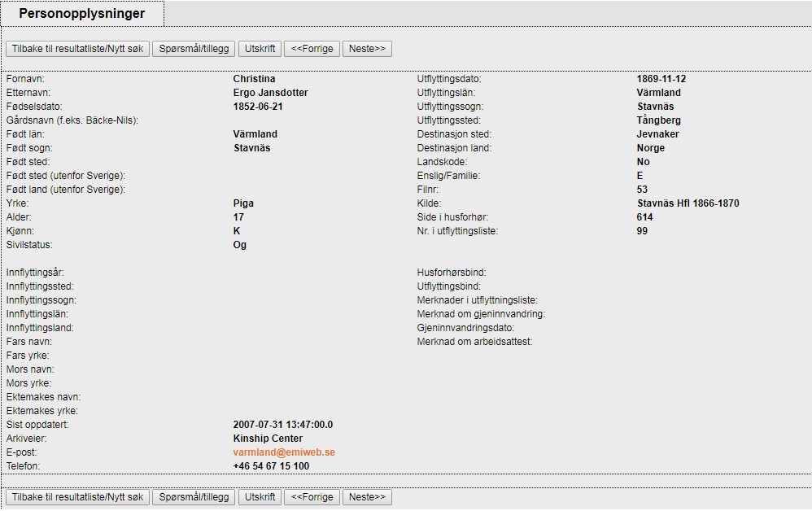Image resolution: width=812 pixels, height=511 pixels.
Task: Select the lower '<<Forrige' button
Action: [312, 497]
